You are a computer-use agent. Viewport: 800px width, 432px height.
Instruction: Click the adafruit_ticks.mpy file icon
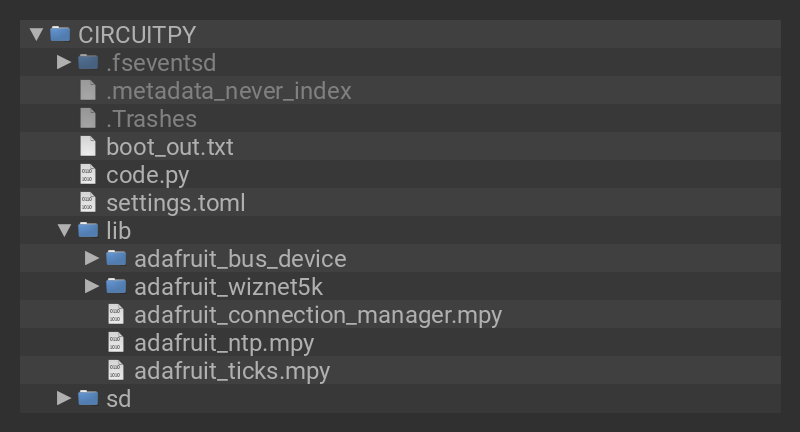[x=116, y=370]
